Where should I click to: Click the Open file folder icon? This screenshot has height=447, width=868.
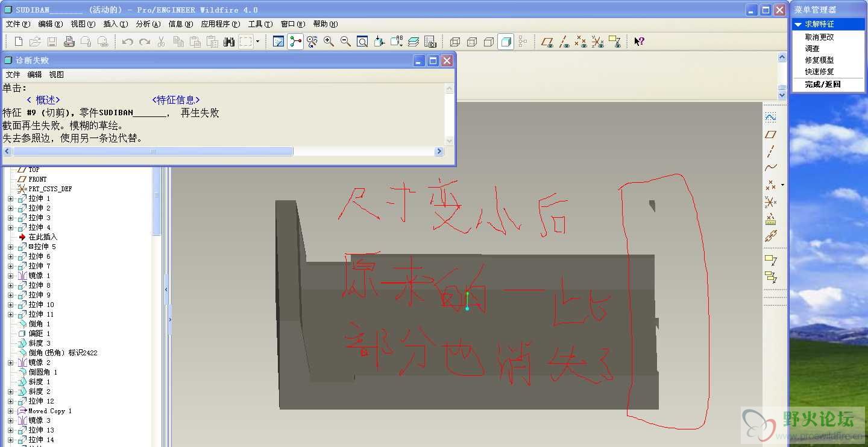point(35,42)
